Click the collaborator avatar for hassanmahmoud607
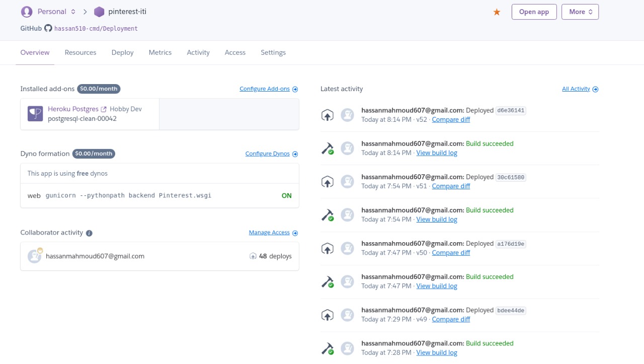Screen dimensions: 644x364 tap(35, 256)
